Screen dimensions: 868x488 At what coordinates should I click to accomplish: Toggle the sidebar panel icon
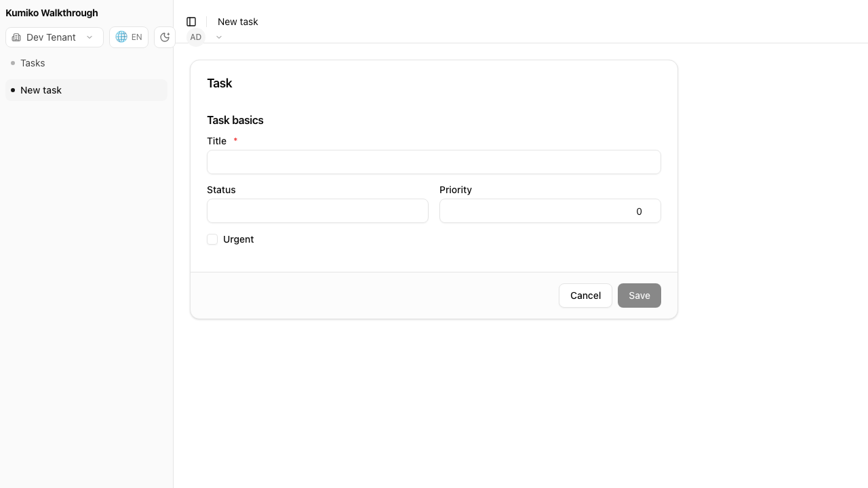191,22
